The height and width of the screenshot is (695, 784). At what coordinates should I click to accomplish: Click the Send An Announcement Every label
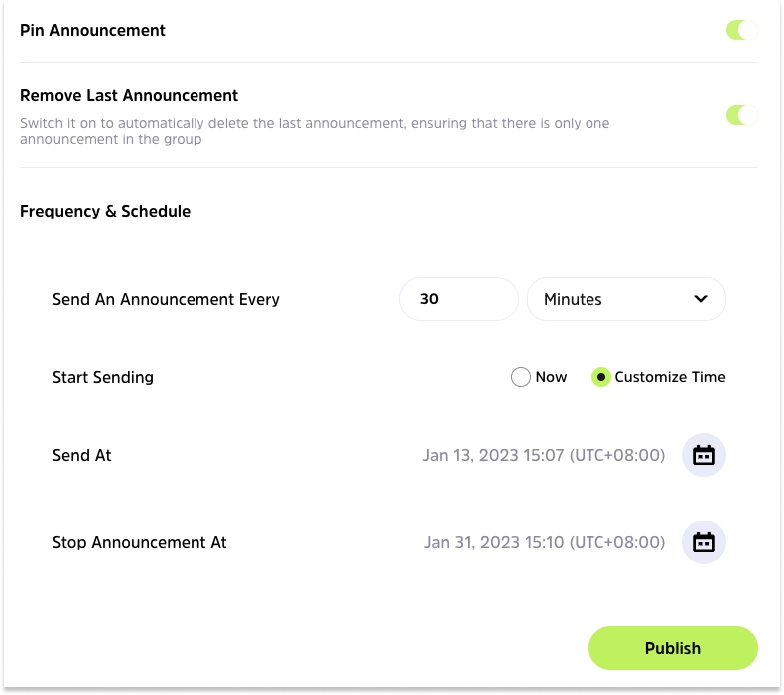[x=166, y=299]
